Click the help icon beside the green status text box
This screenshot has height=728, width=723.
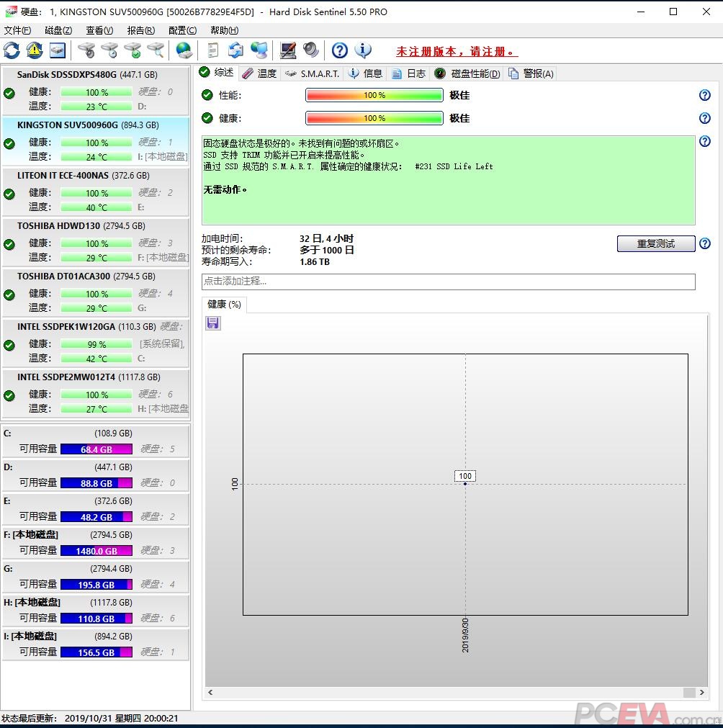pyautogui.click(x=705, y=142)
